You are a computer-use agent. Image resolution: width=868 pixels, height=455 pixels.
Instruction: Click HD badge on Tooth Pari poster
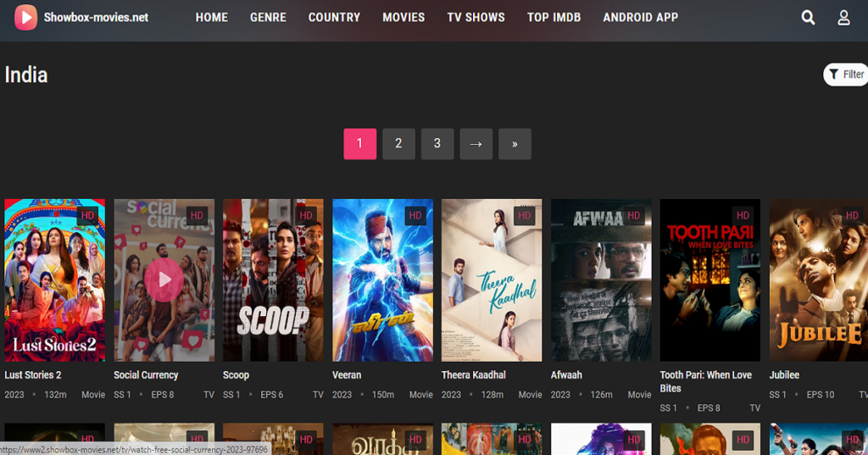743,215
